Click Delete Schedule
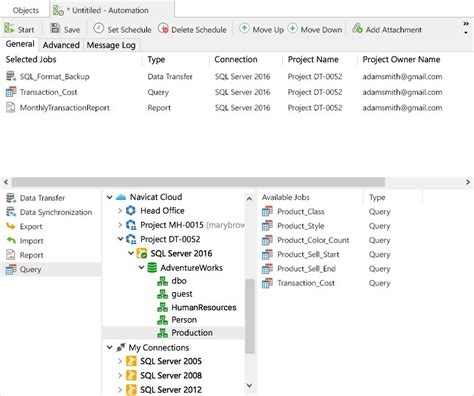 [x=192, y=29]
